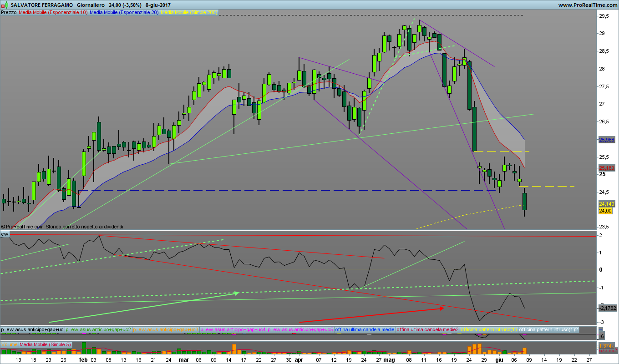The image size is (619, 364).
Task: Select 'p. ew asus anticipo+gap+uc2' label
Action: [x=98, y=329]
